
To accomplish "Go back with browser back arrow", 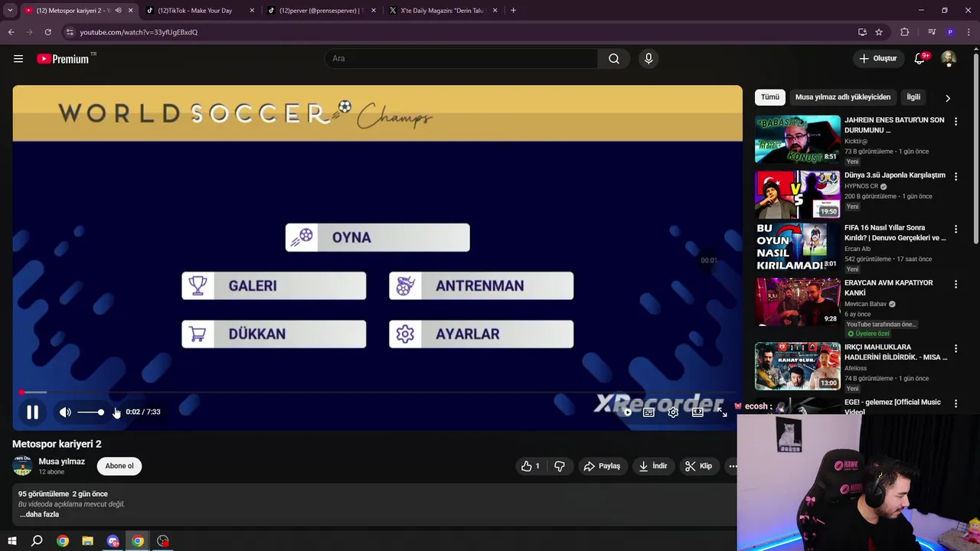I will 11,32.
